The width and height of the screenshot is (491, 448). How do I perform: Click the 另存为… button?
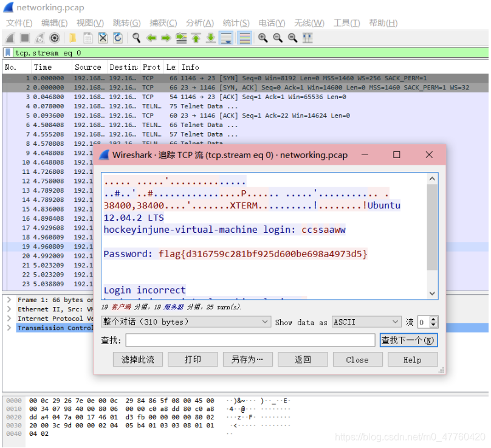248,359
